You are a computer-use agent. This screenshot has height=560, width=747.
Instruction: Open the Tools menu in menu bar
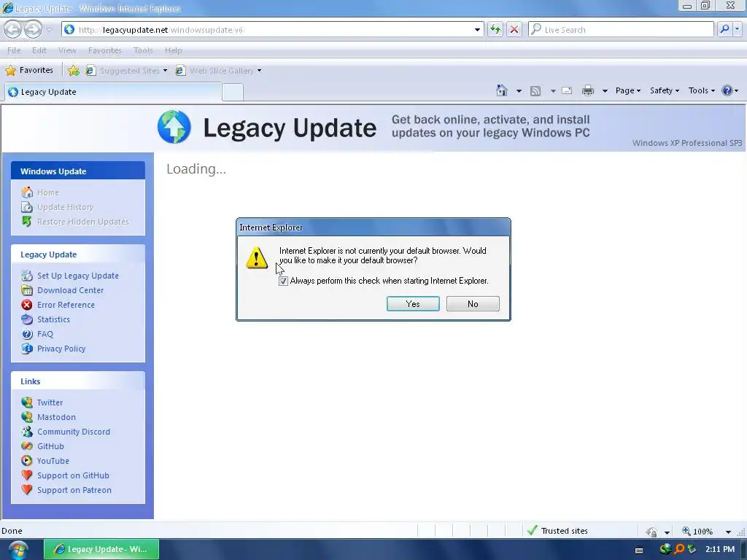tap(143, 50)
